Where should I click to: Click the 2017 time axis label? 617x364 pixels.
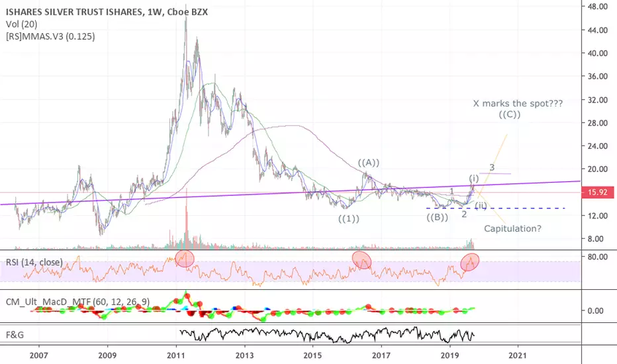(x=381, y=356)
